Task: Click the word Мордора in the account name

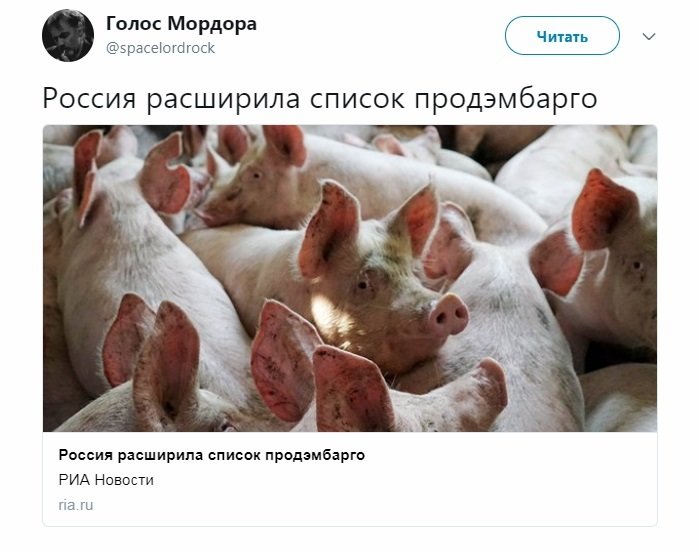Action: pos(212,24)
